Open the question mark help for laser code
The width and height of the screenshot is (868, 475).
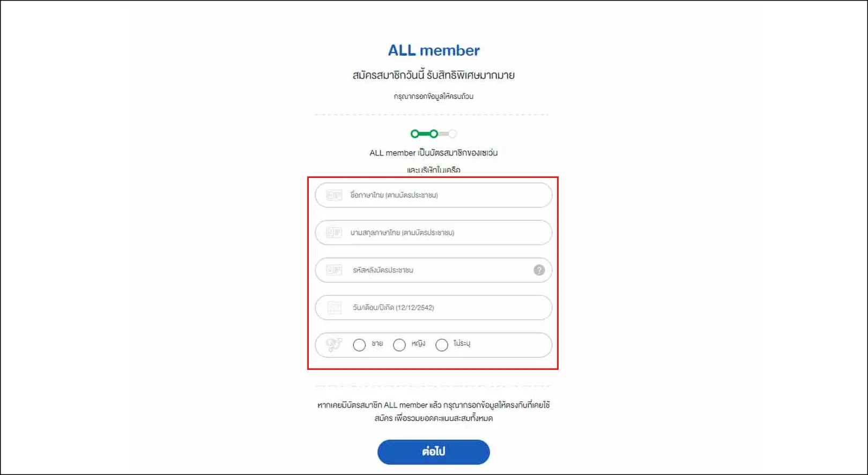click(x=539, y=270)
